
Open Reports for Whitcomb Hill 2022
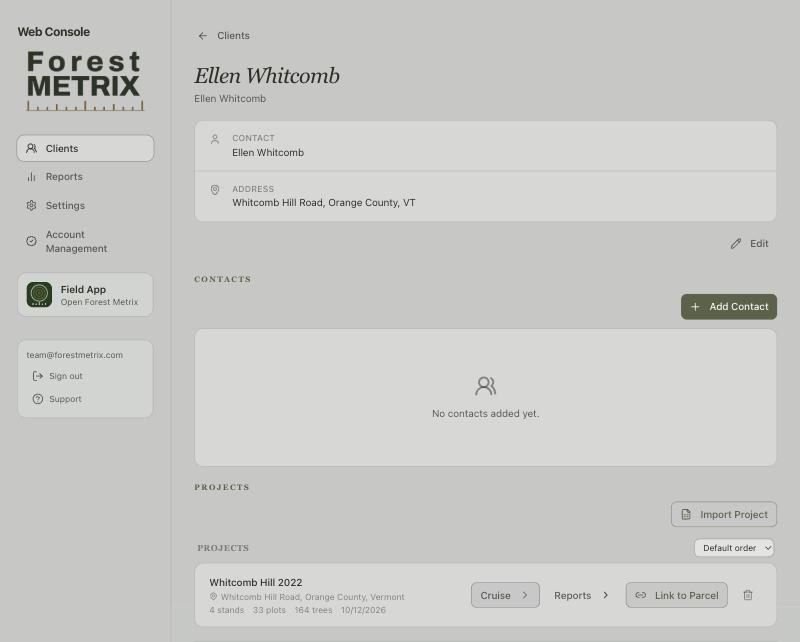click(581, 595)
